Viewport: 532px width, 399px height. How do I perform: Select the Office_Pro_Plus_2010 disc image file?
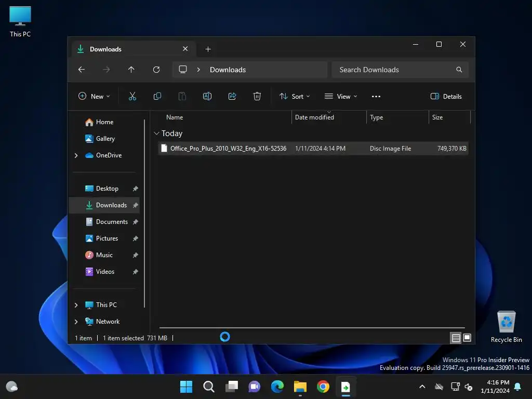click(x=313, y=149)
